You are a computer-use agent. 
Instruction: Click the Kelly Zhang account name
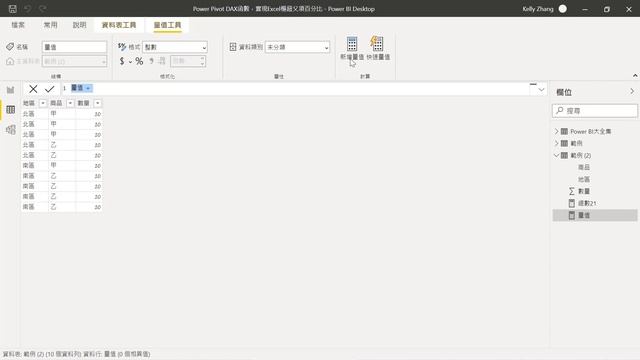tap(538, 9)
